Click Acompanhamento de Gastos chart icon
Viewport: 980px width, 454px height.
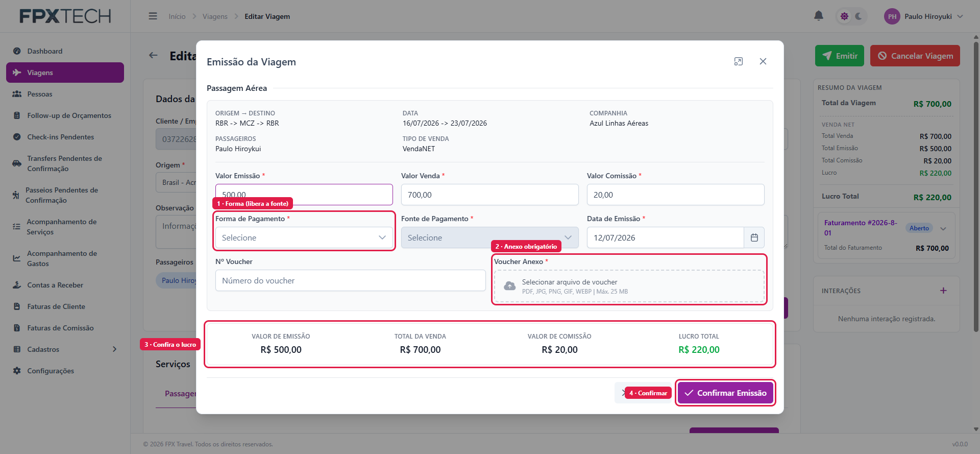click(x=17, y=258)
